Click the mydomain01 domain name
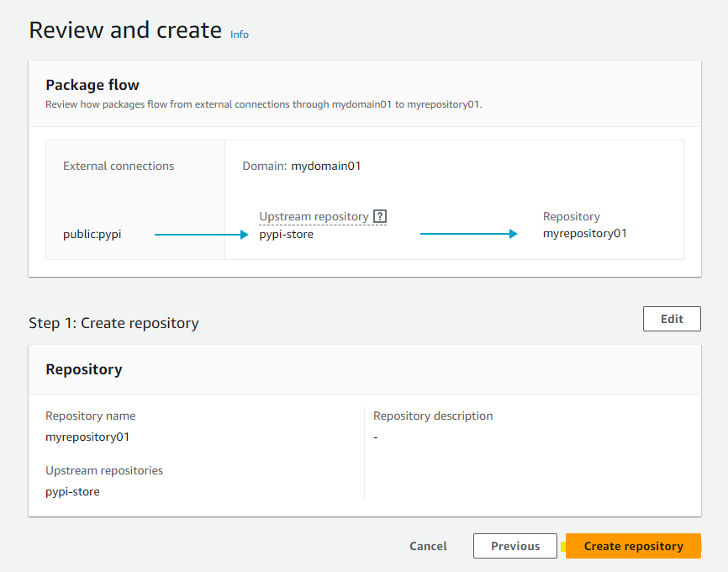 click(x=326, y=166)
